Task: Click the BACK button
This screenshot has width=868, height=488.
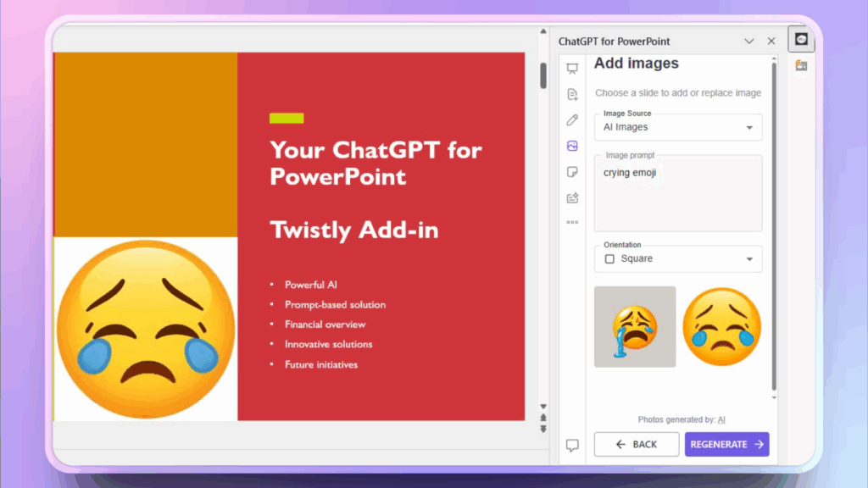Action: 637,444
